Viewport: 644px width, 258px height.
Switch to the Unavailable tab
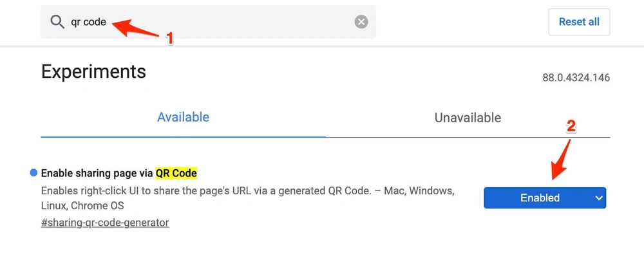point(468,118)
